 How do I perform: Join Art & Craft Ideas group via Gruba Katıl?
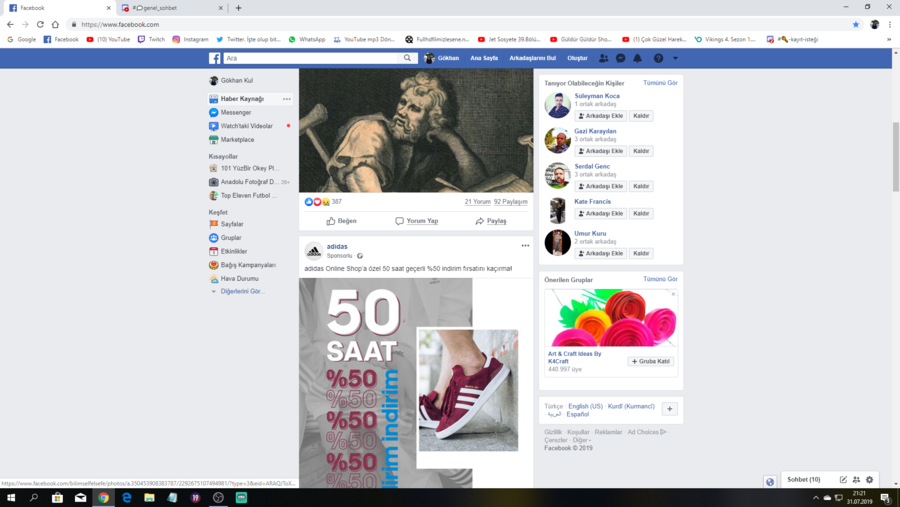[x=651, y=362]
